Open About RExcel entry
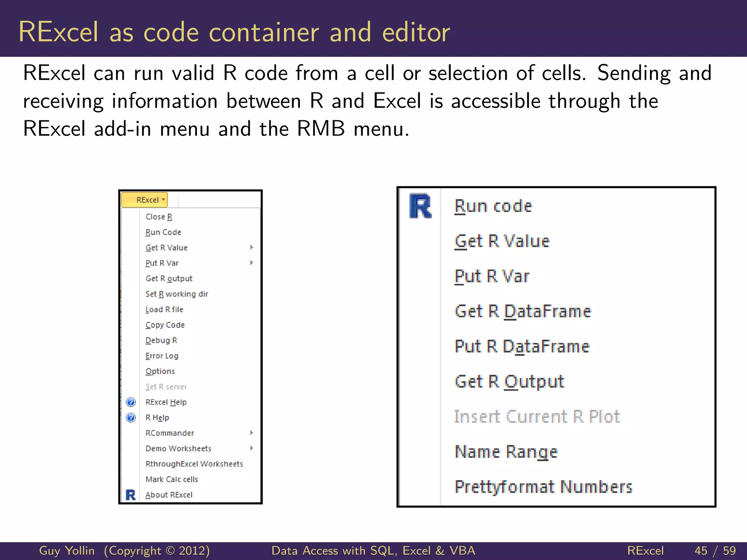The width and height of the screenshot is (747, 560). [169, 495]
